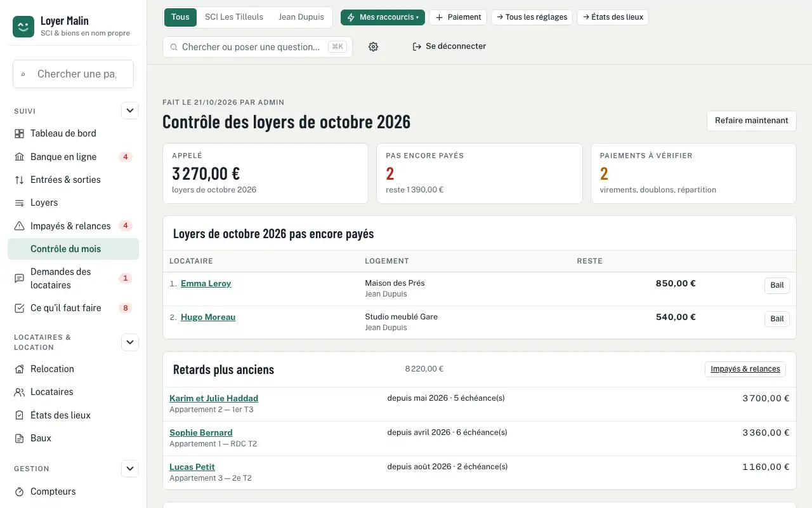This screenshot has height=508, width=812.
Task: Open tenant Emma Leroy
Action: click(206, 284)
